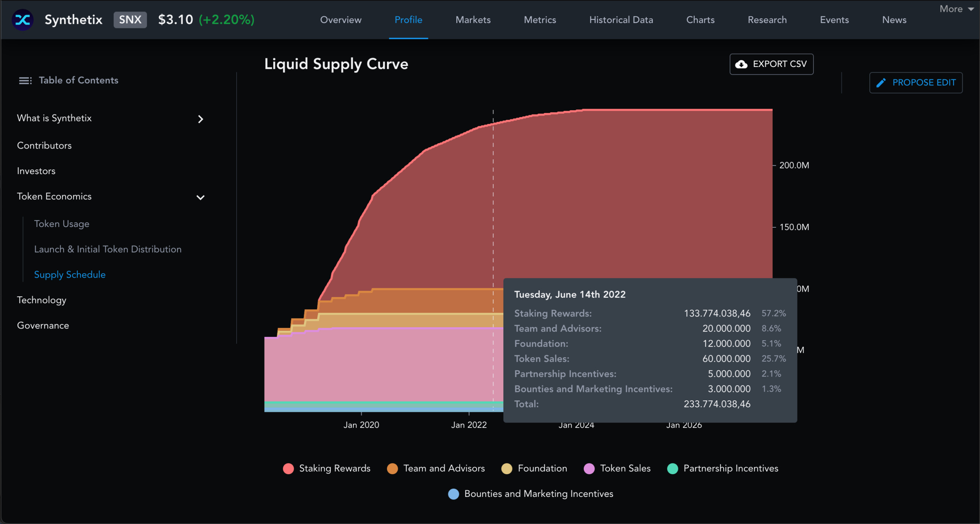
Task: Click the PROPOSE EDIT button
Action: coord(916,83)
